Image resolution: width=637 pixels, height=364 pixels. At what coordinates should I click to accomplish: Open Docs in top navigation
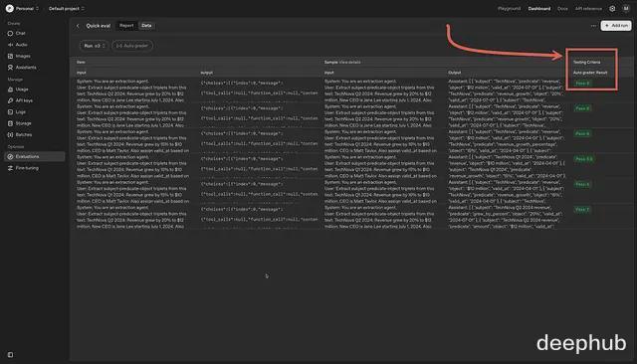tap(562, 9)
